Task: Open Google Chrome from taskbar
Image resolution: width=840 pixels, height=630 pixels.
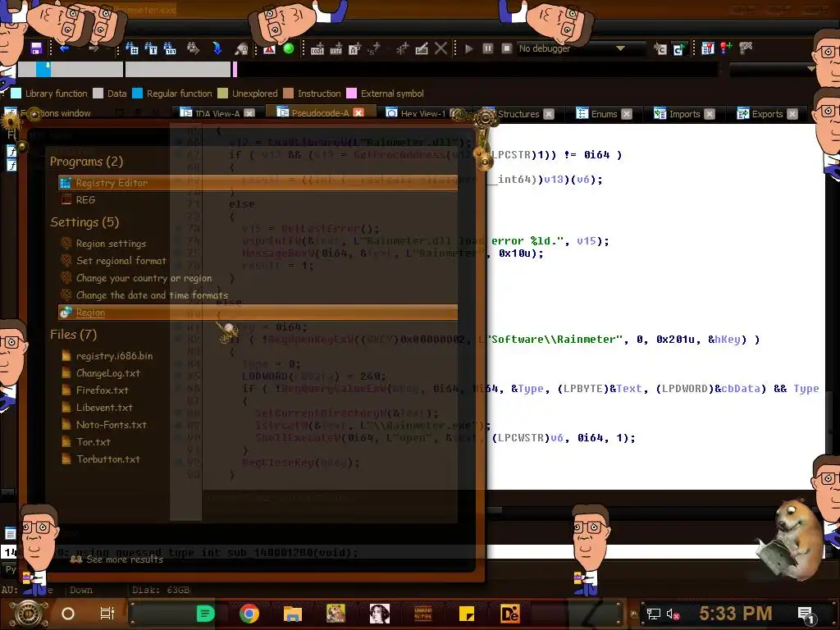Action: [x=249, y=614]
